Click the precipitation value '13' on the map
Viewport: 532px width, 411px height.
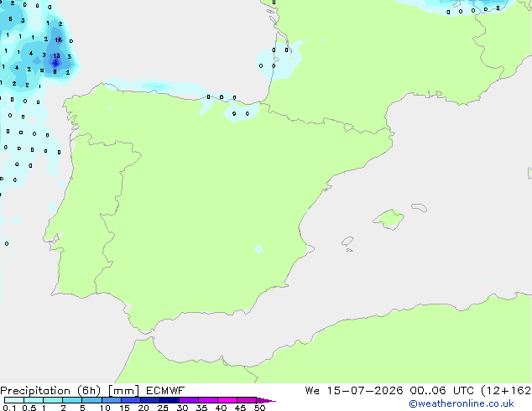(x=56, y=55)
